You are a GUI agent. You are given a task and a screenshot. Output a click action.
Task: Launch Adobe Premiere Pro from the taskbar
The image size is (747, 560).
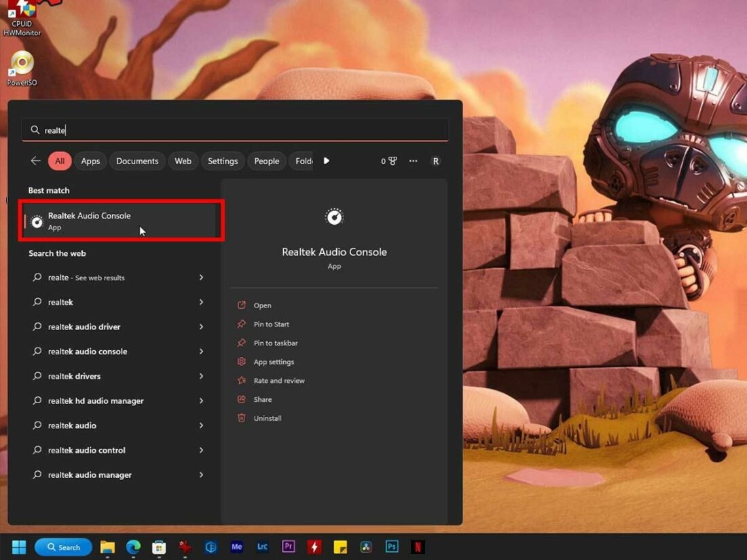click(x=288, y=546)
